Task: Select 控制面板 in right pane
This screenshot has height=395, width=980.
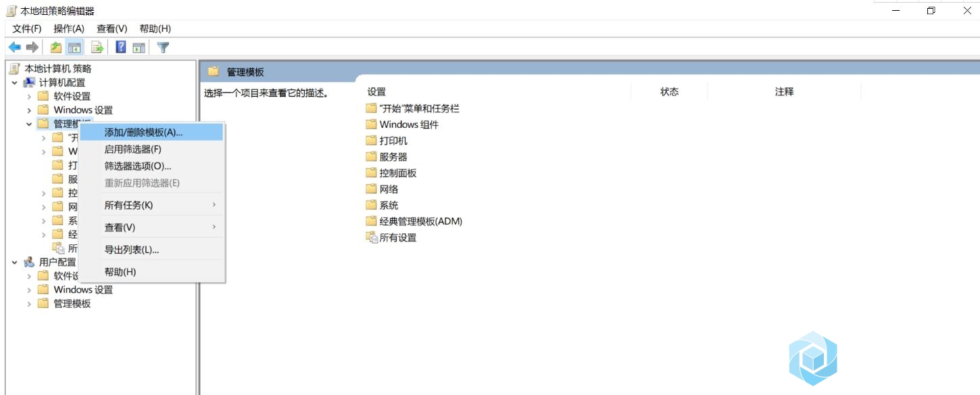Action: click(398, 173)
